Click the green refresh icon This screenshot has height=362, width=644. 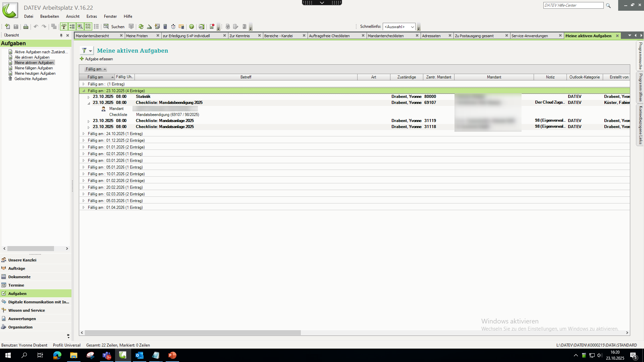(141, 27)
